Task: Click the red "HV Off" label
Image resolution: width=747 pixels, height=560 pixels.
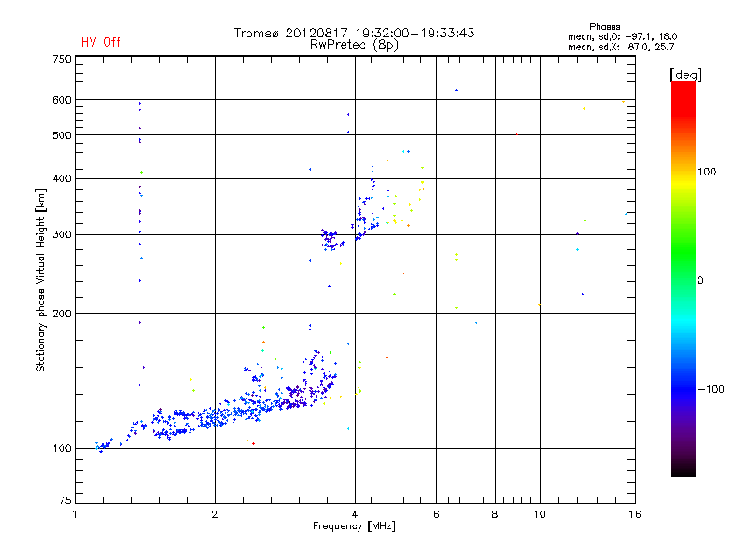Action: coord(101,42)
